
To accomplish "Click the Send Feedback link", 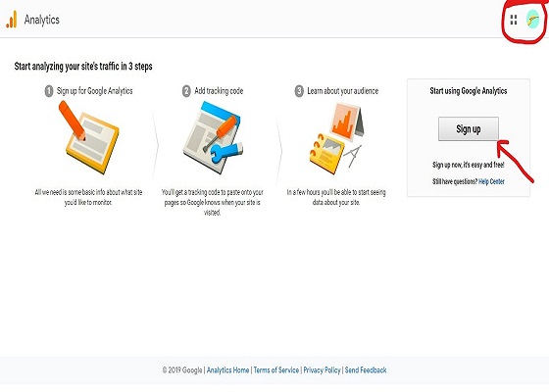I will coord(366,370).
